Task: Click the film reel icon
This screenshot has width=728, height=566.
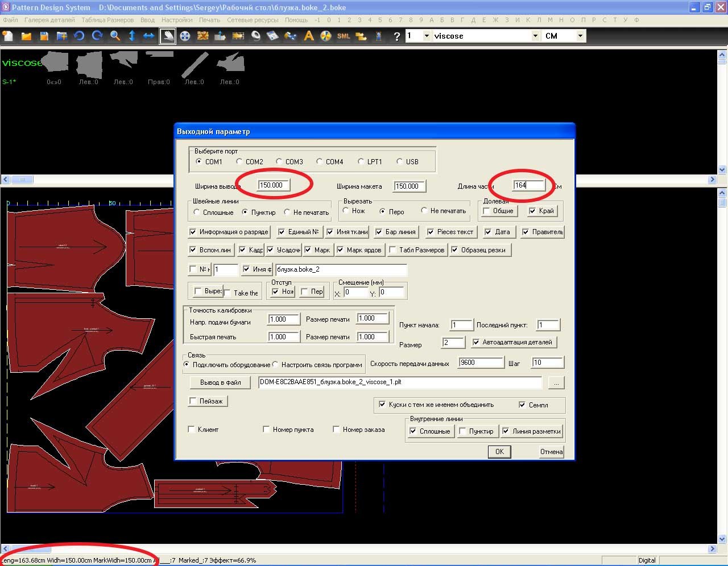Action: click(185, 36)
